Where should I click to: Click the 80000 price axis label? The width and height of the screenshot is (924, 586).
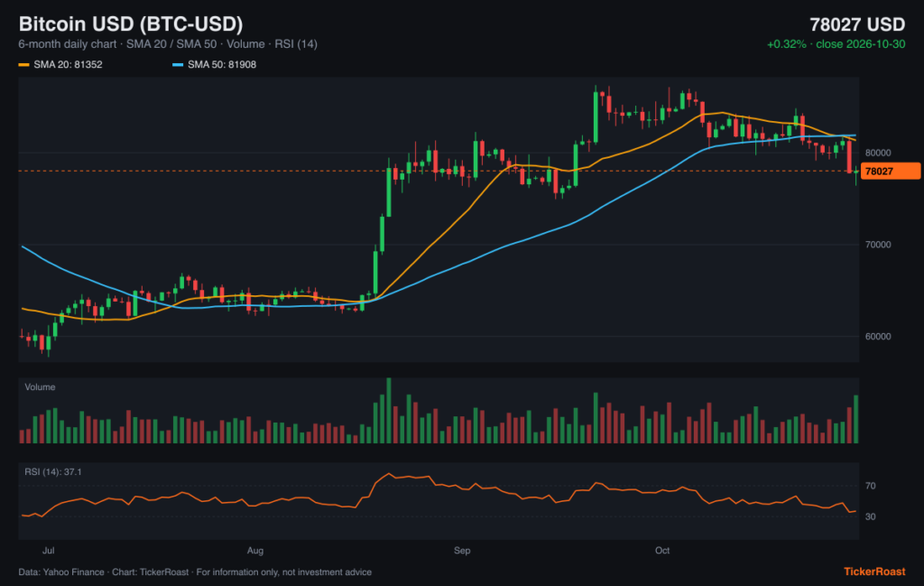(x=878, y=153)
